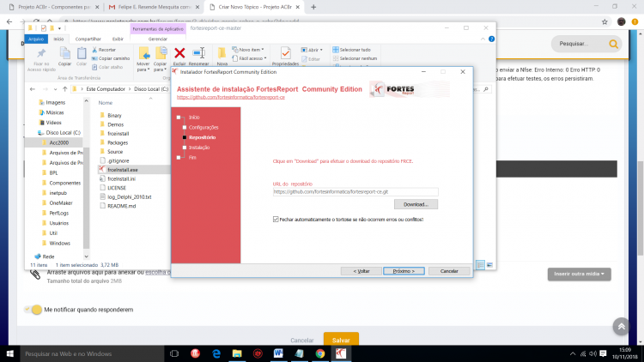Toggle Me notificar quando responderem switch
The height and width of the screenshot is (362, 644).
(x=33, y=310)
